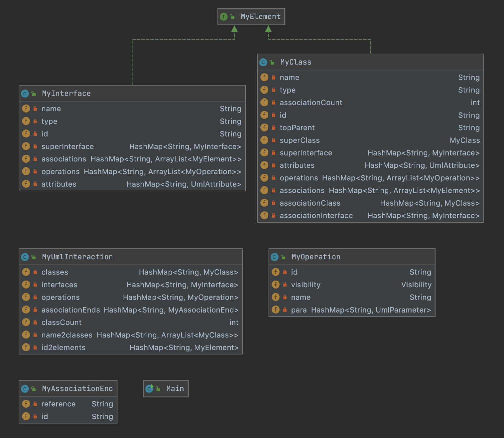Click the name field label in MyClass
Image resolution: width=504 pixels, height=438 pixels.
click(290, 78)
